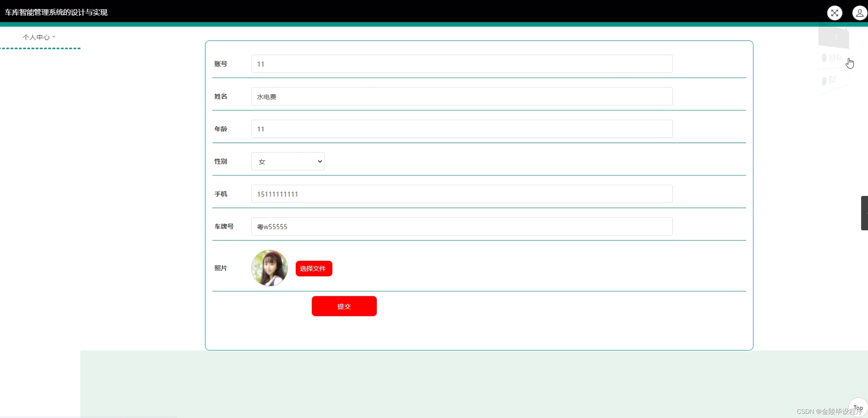Click the circular profile photo thumbnail

point(269,268)
